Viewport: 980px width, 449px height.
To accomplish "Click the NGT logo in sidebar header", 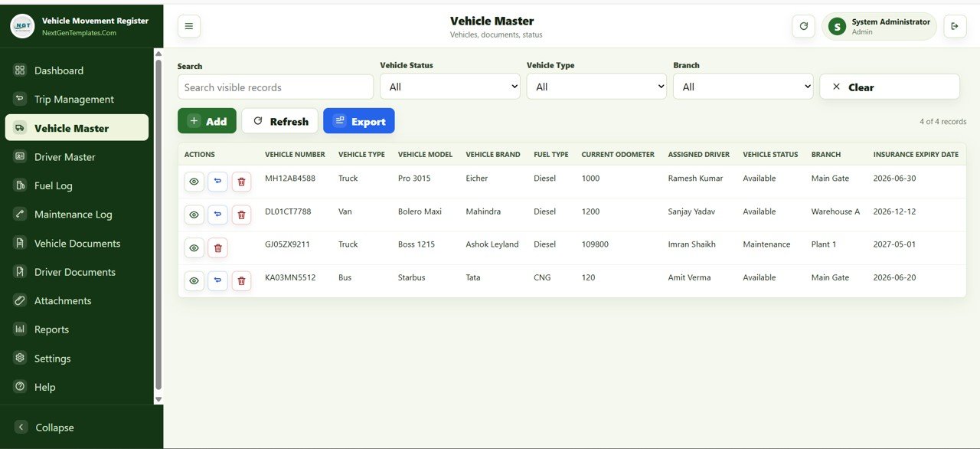I will click(22, 26).
